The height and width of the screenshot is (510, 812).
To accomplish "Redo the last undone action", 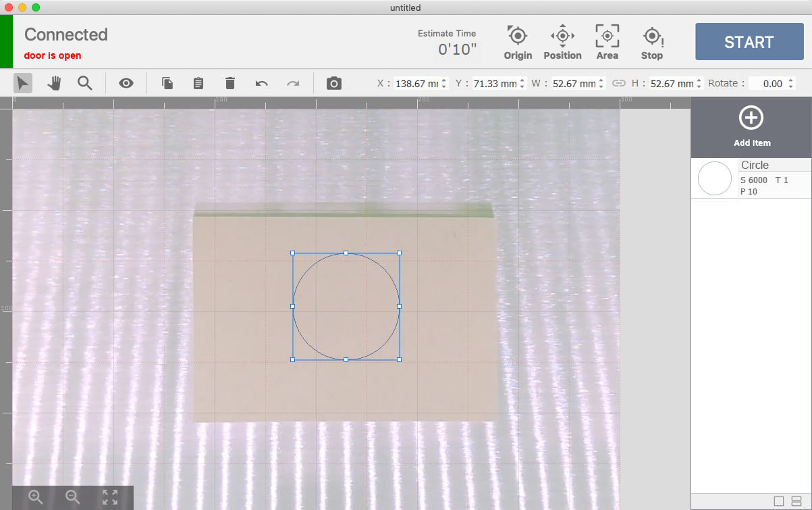I will 293,83.
